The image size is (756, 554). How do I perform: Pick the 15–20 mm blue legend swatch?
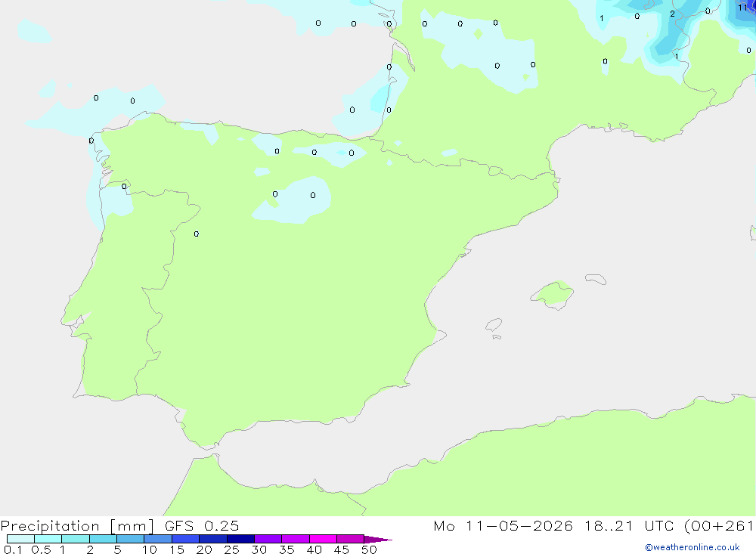(x=185, y=539)
